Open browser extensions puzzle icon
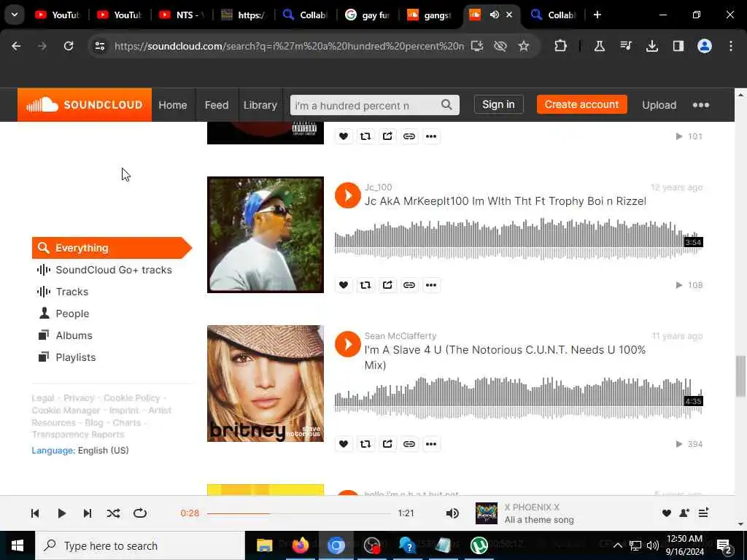This screenshot has width=747, height=560. (x=561, y=46)
